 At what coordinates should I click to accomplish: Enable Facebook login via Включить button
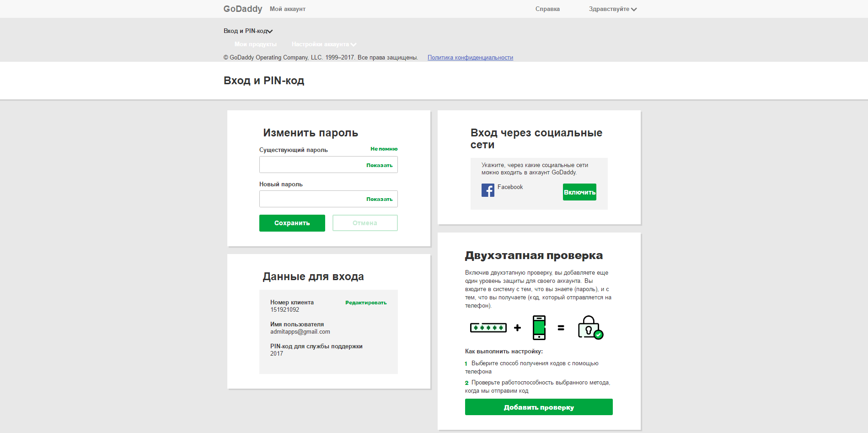[x=579, y=192]
